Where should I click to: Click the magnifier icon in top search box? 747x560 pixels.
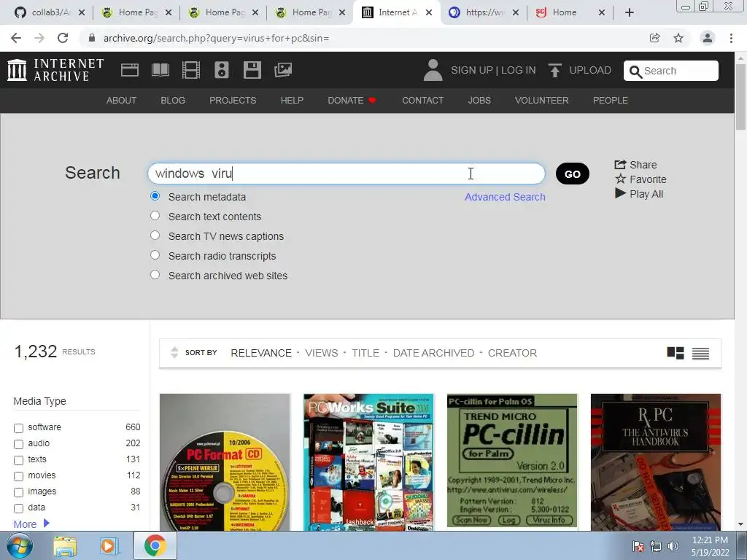click(x=635, y=71)
